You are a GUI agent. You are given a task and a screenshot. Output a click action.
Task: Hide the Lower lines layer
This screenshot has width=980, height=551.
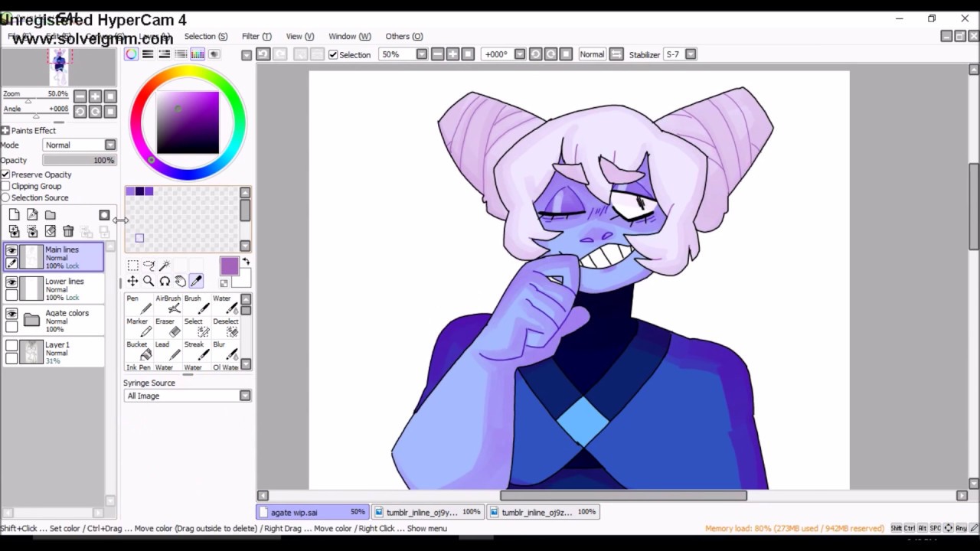11,282
